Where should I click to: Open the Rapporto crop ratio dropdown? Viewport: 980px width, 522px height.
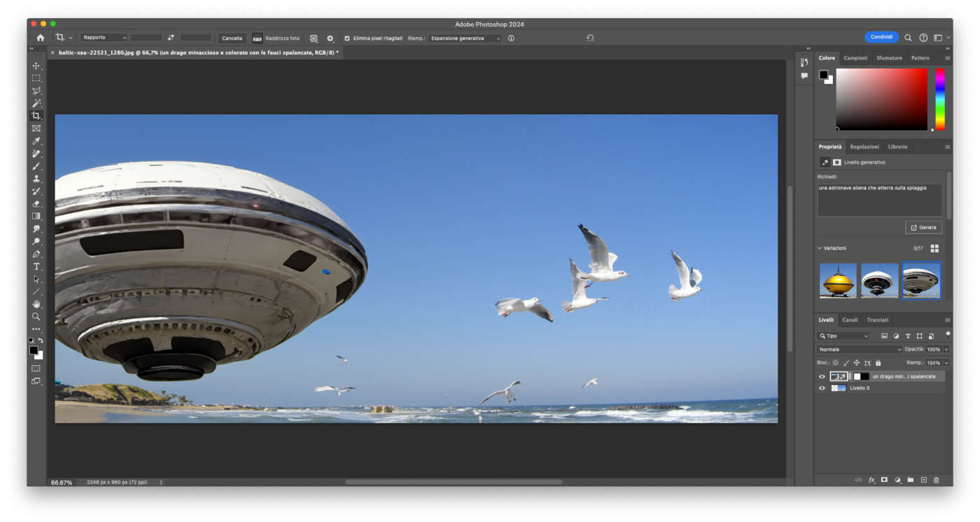pyautogui.click(x=104, y=38)
